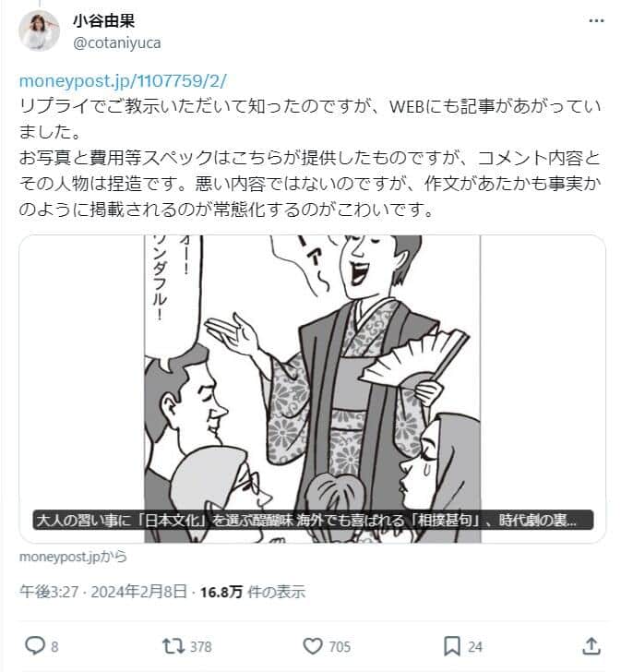Open the three-dot more options menu
The width and height of the screenshot is (621, 672).
[x=596, y=20]
